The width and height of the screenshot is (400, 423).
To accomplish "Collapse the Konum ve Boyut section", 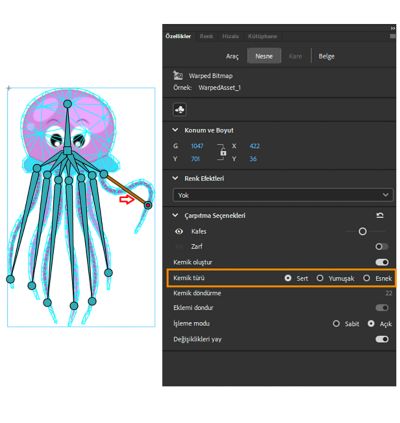I will [x=175, y=130].
